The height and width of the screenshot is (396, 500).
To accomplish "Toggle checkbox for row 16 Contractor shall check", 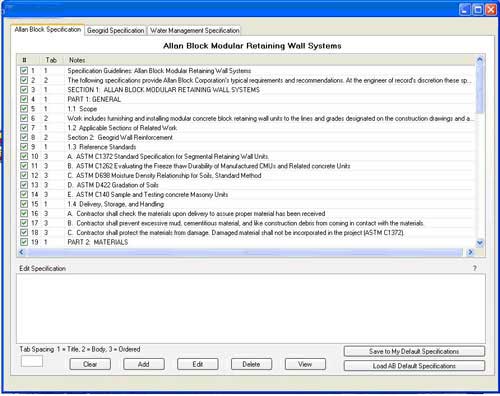I will click(24, 213).
